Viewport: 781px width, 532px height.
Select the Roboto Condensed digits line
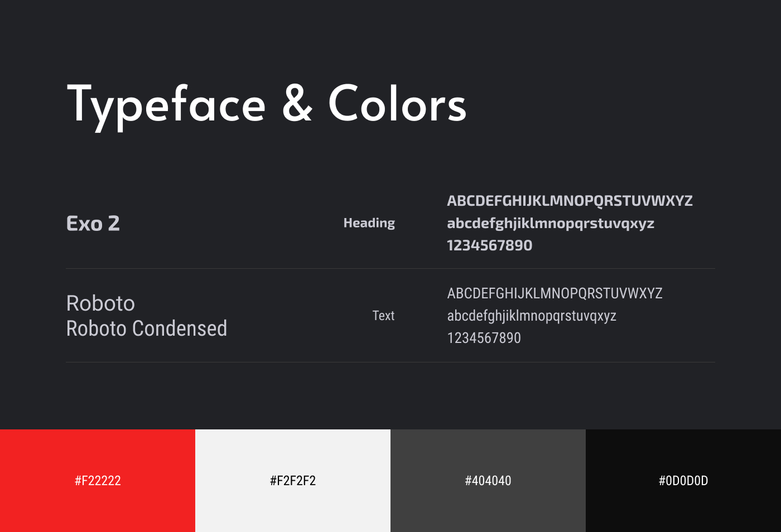[484, 338]
